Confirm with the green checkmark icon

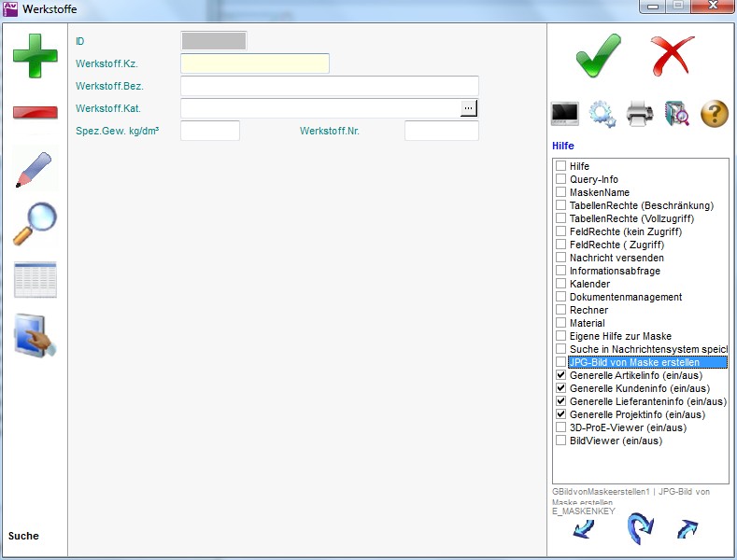pyautogui.click(x=598, y=56)
